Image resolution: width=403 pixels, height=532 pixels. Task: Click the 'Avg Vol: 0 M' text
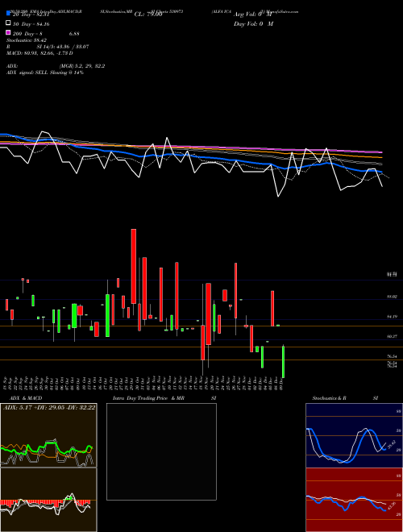pyautogui.click(x=253, y=15)
